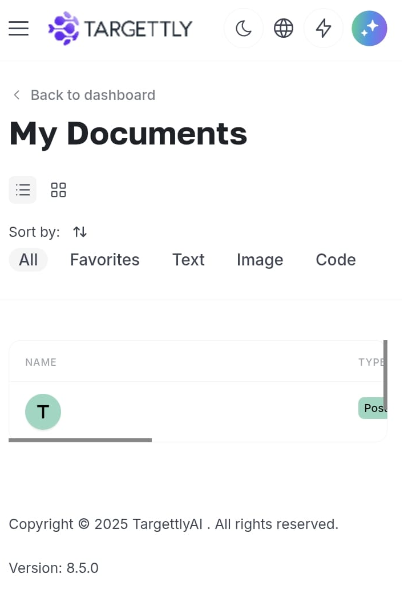Viewport: 402px width, 611px height.
Task: Select the Favorites filter tab
Action: 105,260
